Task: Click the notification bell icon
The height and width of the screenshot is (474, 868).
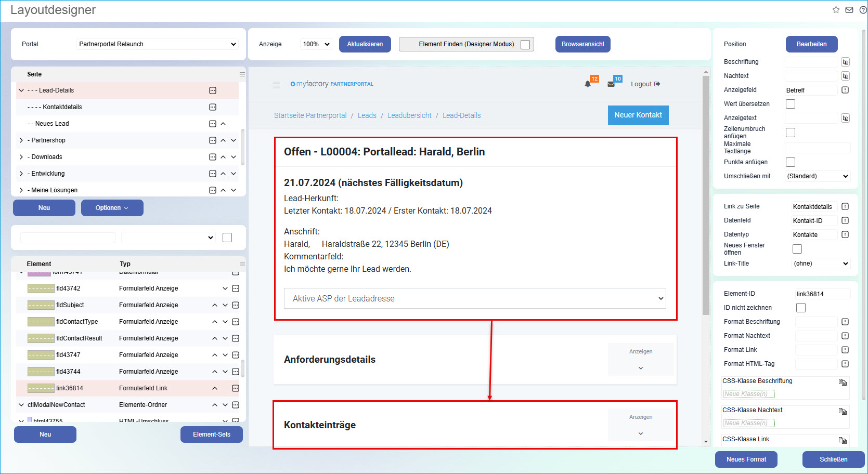Action: [588, 84]
